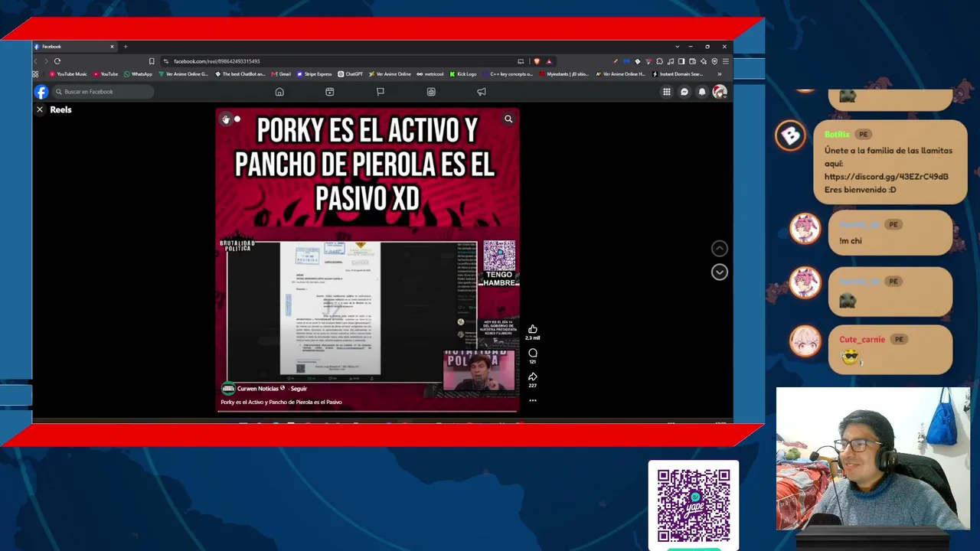Open the Gmail bookmark

click(281, 74)
